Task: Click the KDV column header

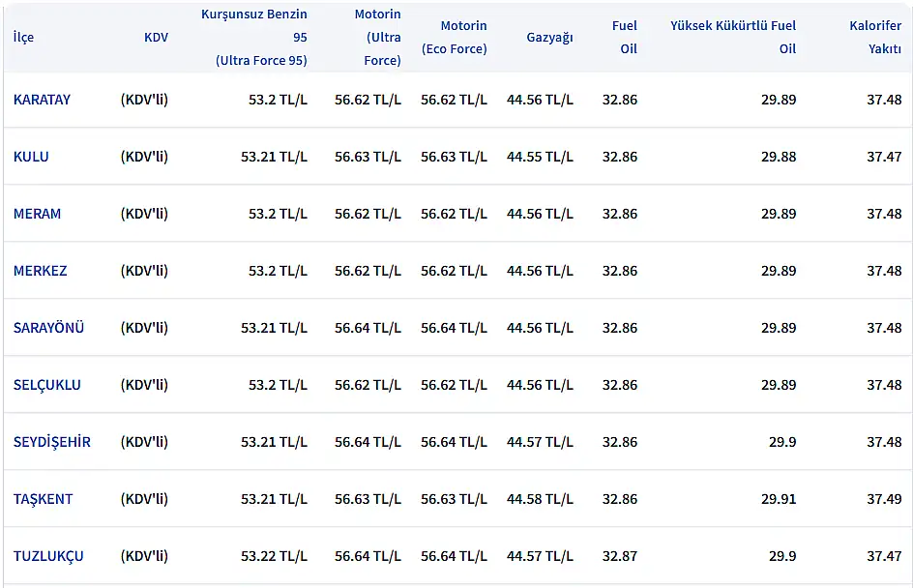Action: pos(156,38)
